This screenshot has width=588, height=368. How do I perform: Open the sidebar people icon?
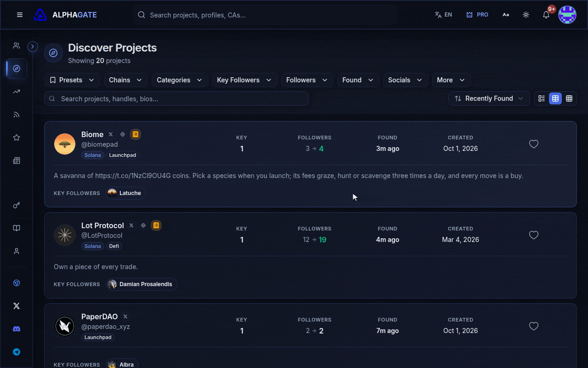17,46
